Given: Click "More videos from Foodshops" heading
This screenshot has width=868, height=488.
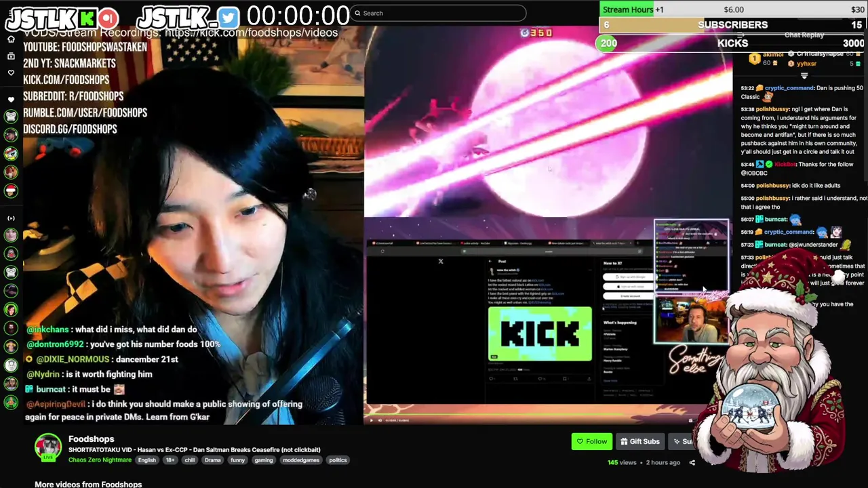Looking at the screenshot, I should tap(88, 484).
